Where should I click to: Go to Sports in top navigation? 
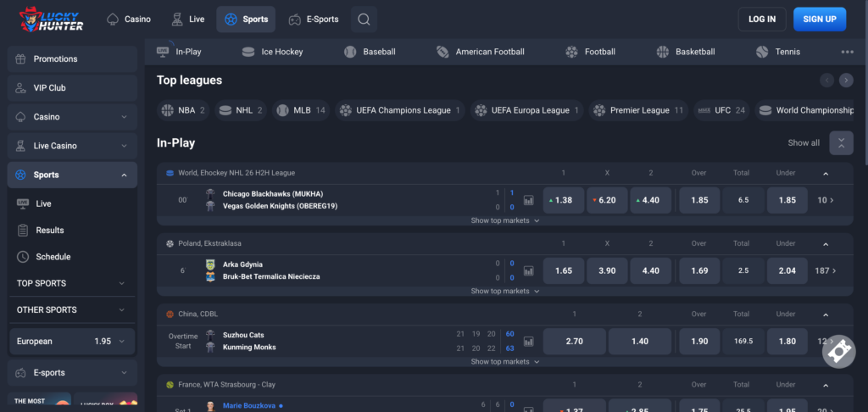click(x=246, y=19)
